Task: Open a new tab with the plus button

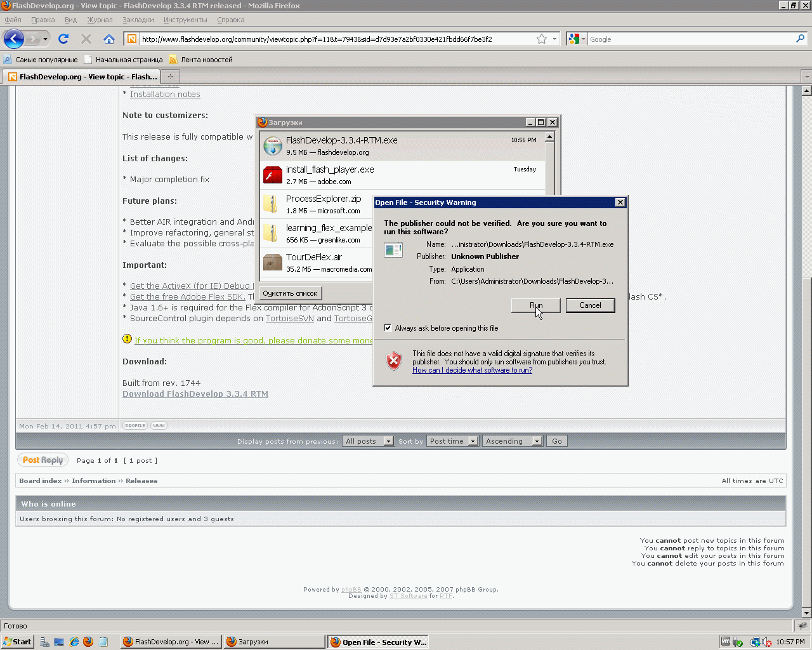Action: pos(170,77)
